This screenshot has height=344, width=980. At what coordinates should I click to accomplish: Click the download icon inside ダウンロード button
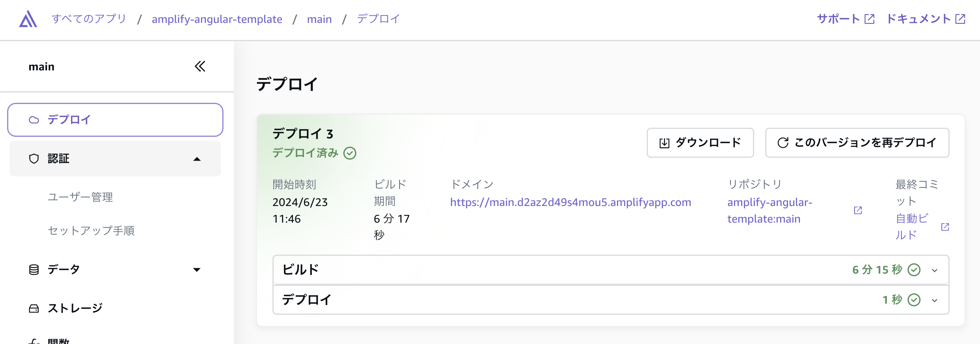tap(665, 143)
